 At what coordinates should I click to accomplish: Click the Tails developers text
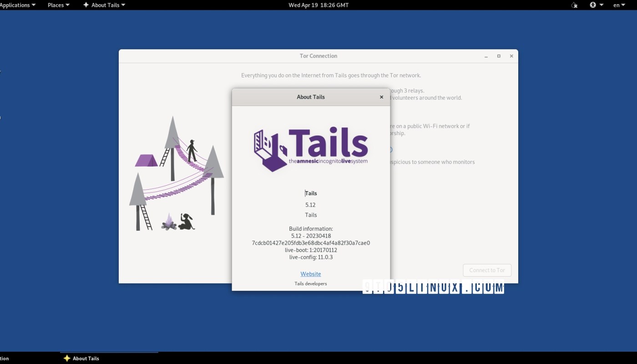click(x=311, y=283)
